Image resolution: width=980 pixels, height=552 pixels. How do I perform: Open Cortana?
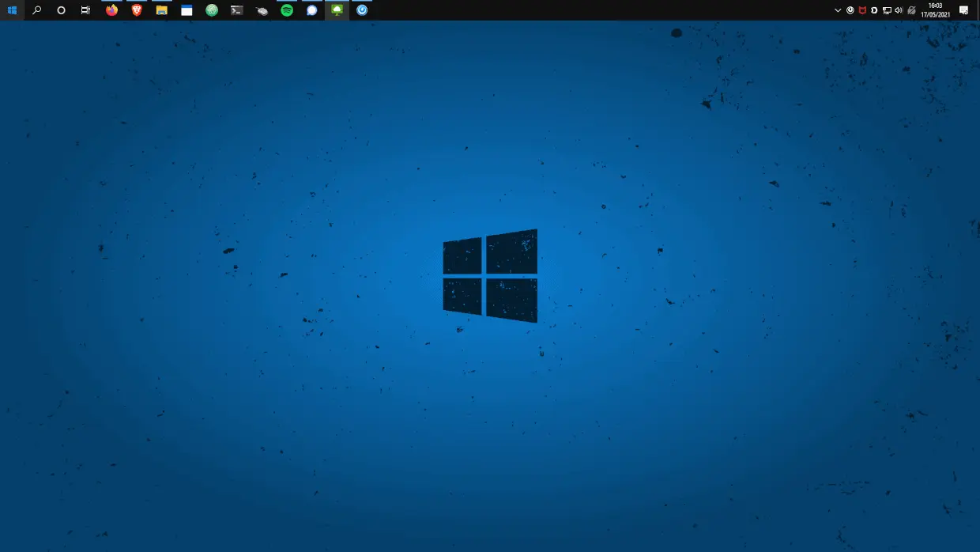(x=61, y=10)
